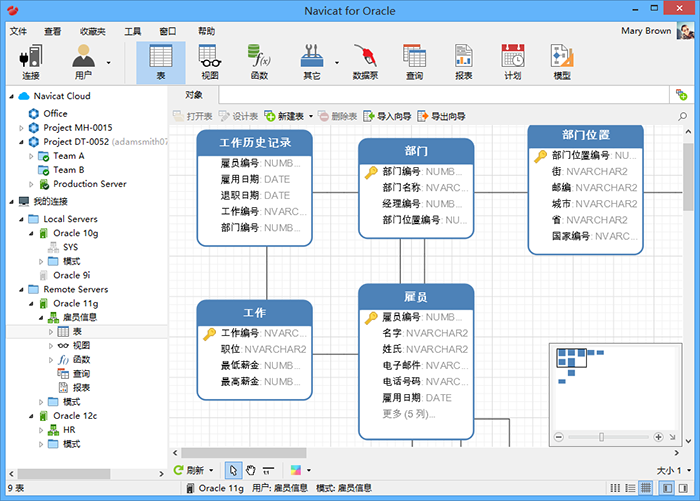700x501 pixels.
Task: Open the Favorites (收藏夹) menu
Action: point(92,31)
